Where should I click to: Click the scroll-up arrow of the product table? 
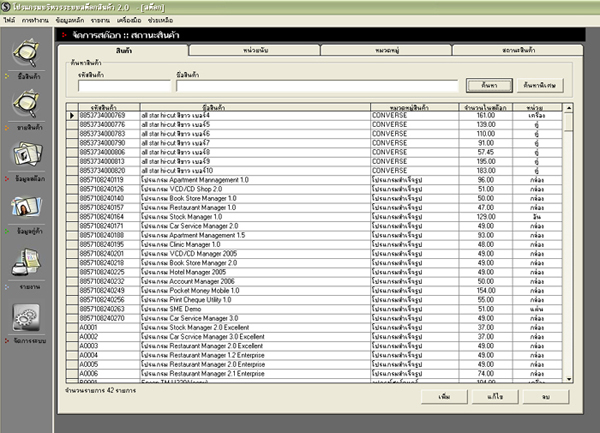tap(568, 104)
